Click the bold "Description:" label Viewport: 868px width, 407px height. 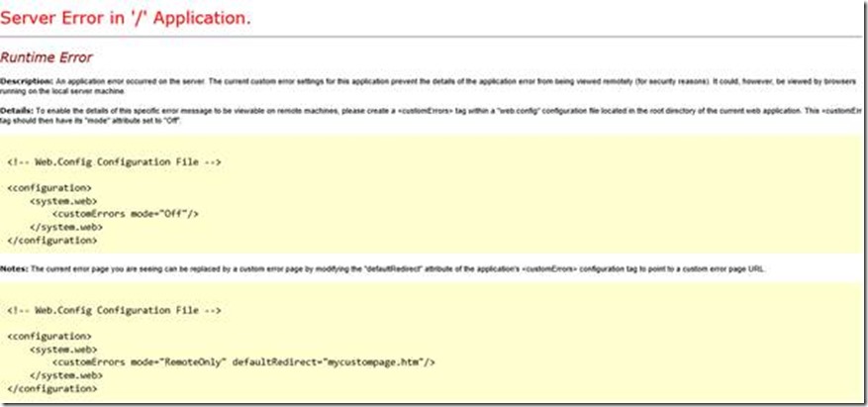20,79
